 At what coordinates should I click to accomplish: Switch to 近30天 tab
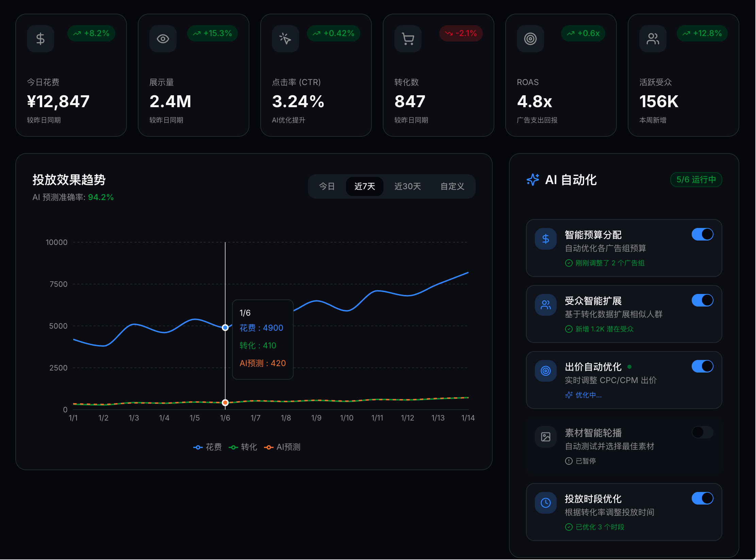[x=408, y=186]
